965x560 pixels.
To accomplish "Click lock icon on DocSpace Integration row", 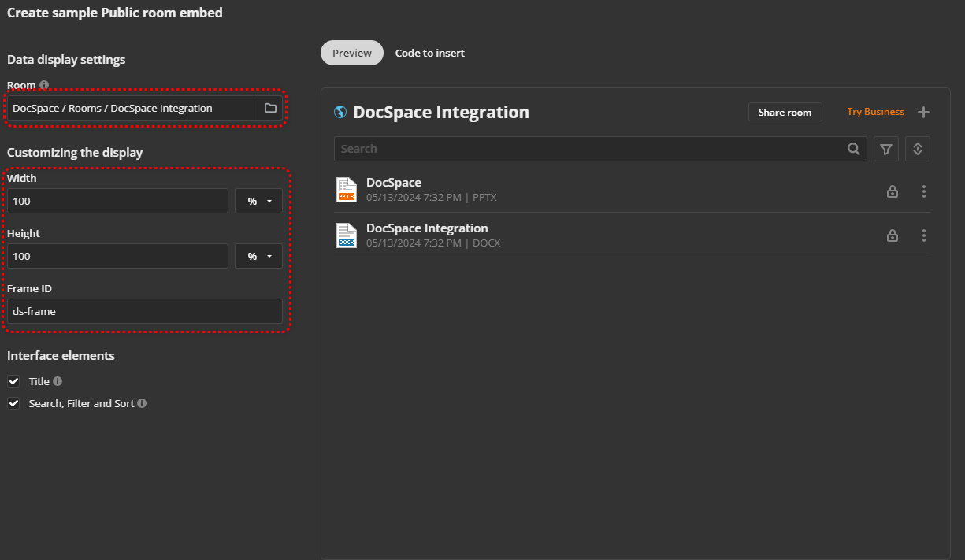I will point(893,235).
